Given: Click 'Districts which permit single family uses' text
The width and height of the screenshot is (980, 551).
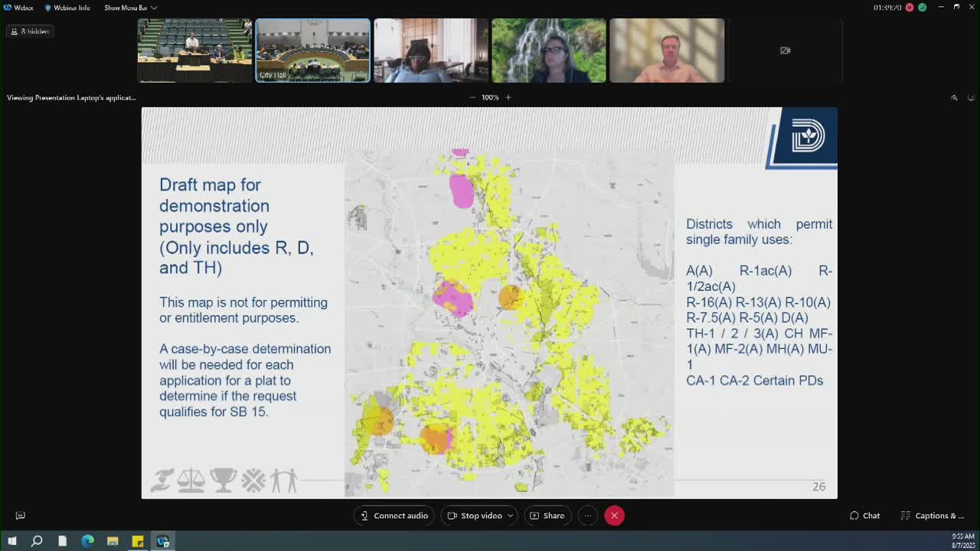Looking at the screenshot, I should pos(759,232).
